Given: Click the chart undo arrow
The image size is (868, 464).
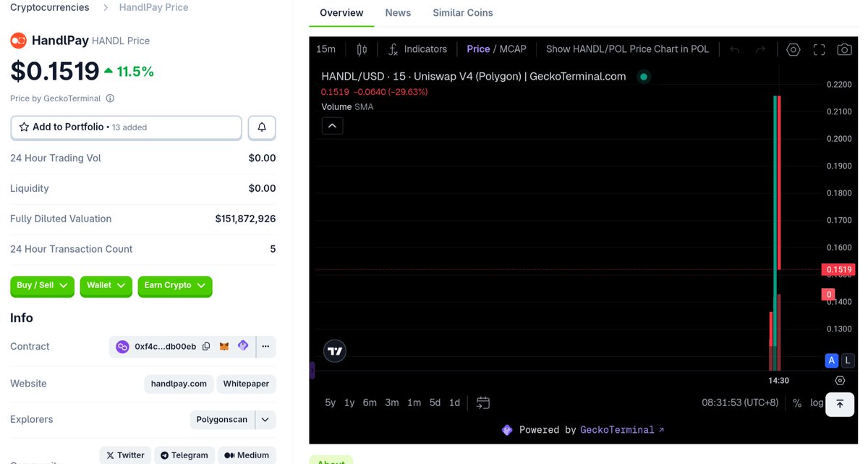Looking at the screenshot, I should pyautogui.click(x=735, y=49).
